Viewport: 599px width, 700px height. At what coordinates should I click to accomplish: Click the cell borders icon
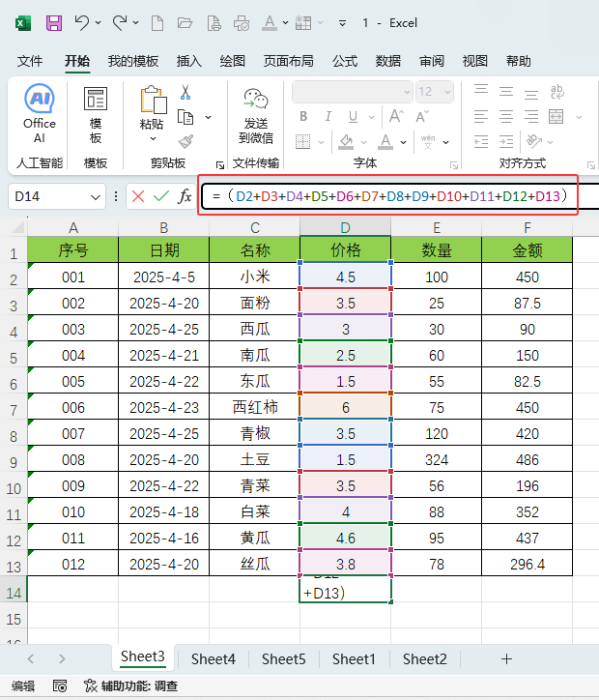[x=302, y=142]
